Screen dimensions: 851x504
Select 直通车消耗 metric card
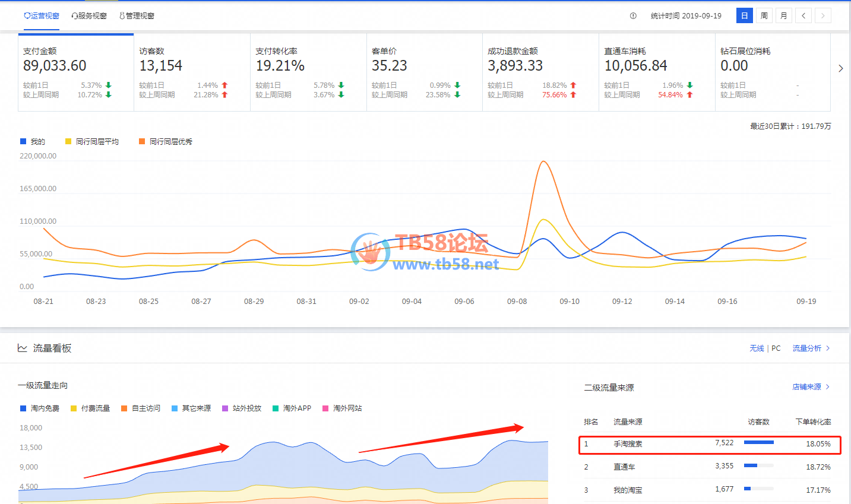[x=657, y=72]
